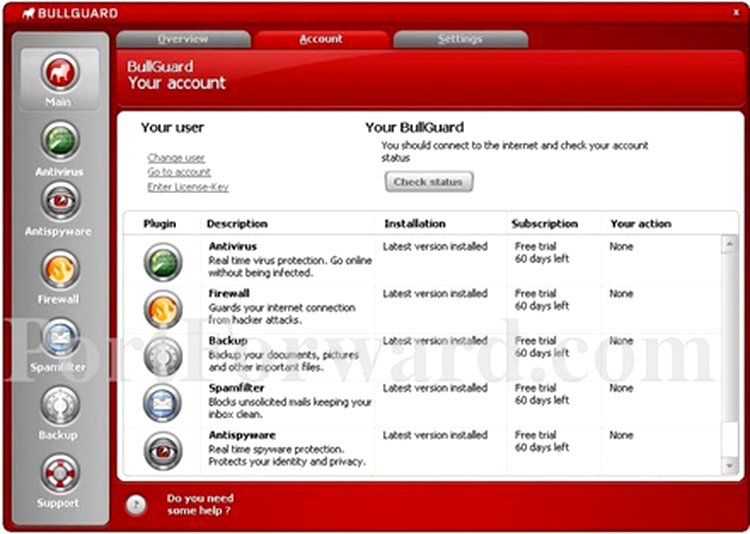Open the Antispyware sidebar eye icon

(x=60, y=201)
